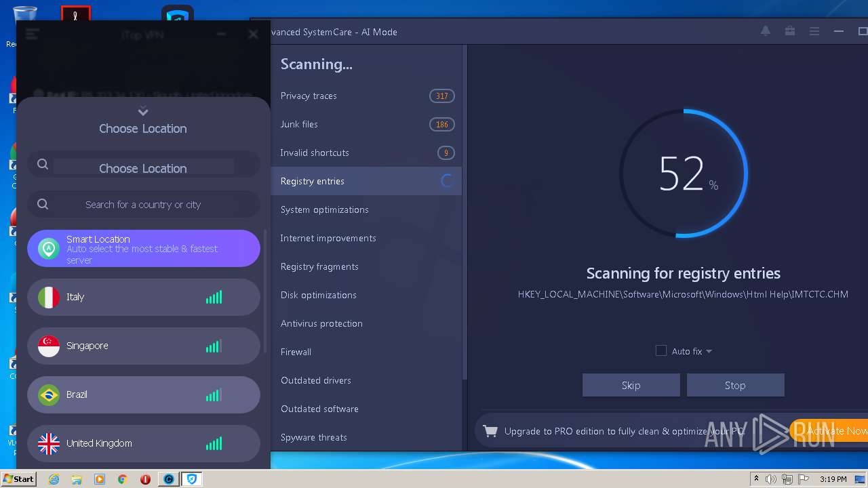This screenshot has height=488, width=868.
Task: Show hidden system tray icons
Action: (756, 479)
